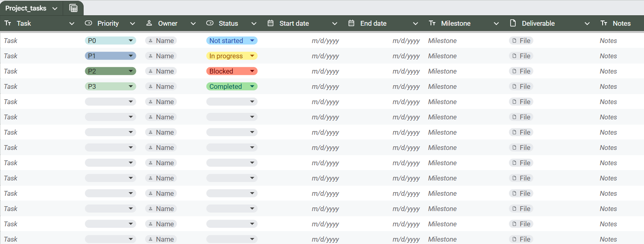The width and height of the screenshot is (644, 244).
Task: Click the calendar icon in End date header
Action: tap(351, 23)
